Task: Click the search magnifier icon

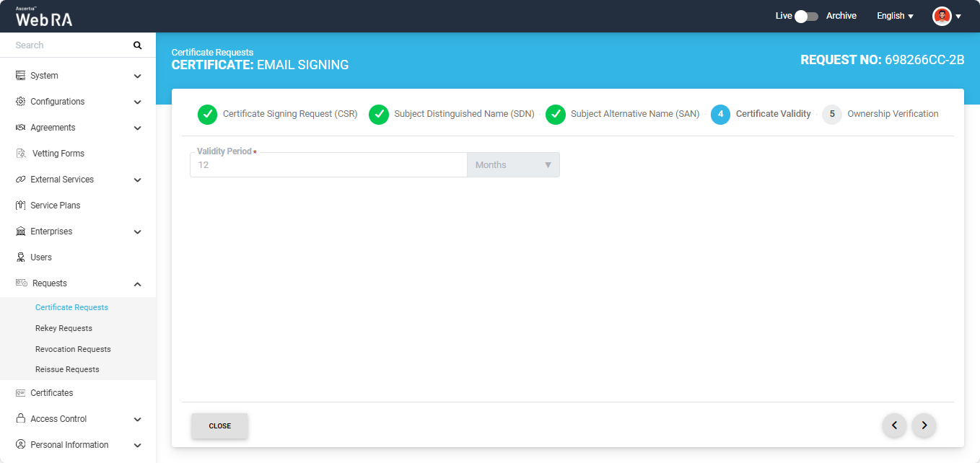Action: click(137, 45)
